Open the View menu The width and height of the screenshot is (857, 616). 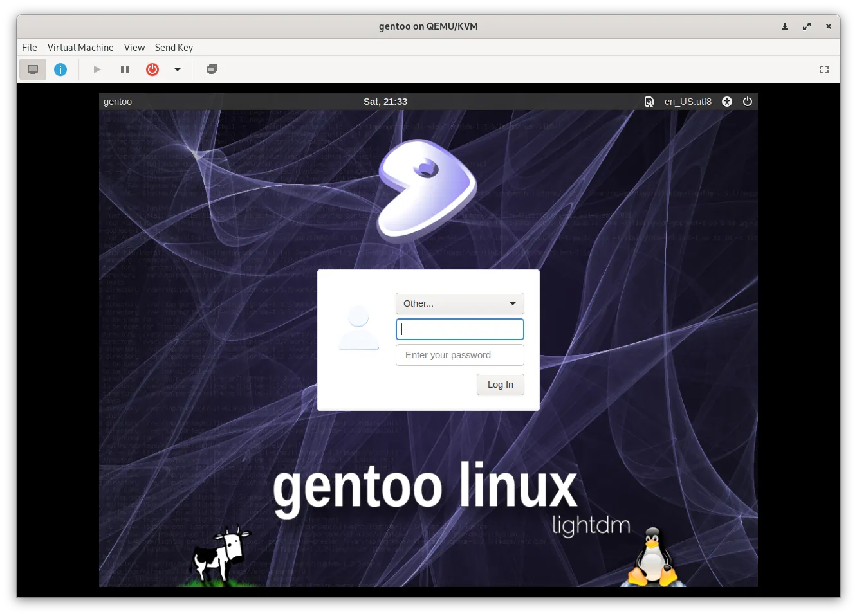134,48
